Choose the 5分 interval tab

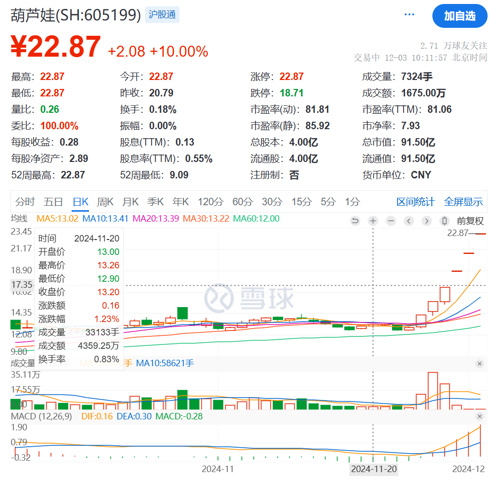(328, 202)
